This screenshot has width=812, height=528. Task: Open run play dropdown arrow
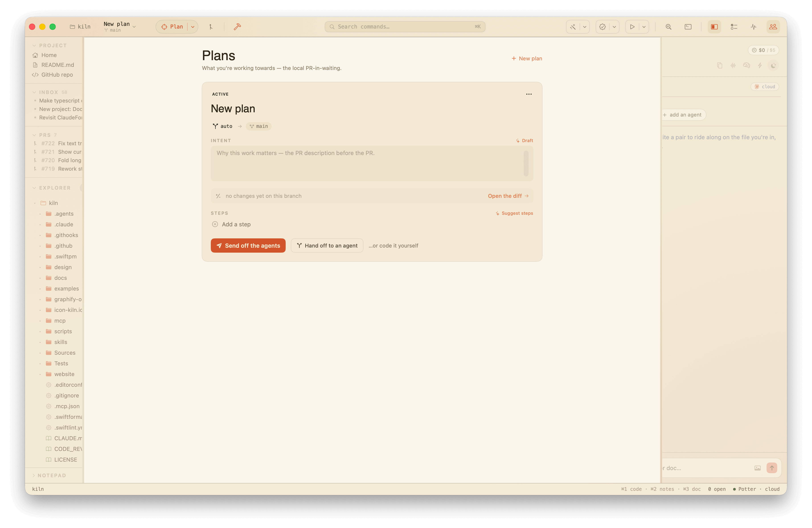(x=644, y=27)
